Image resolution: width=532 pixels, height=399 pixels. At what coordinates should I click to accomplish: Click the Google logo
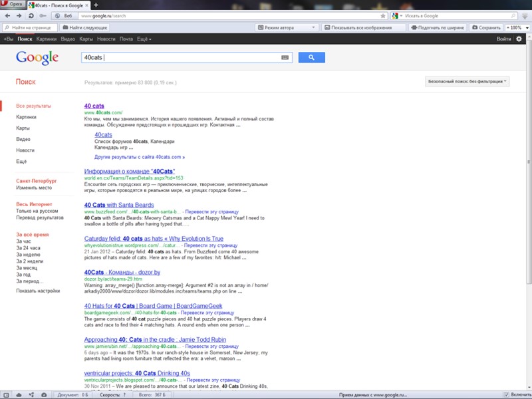click(37, 58)
